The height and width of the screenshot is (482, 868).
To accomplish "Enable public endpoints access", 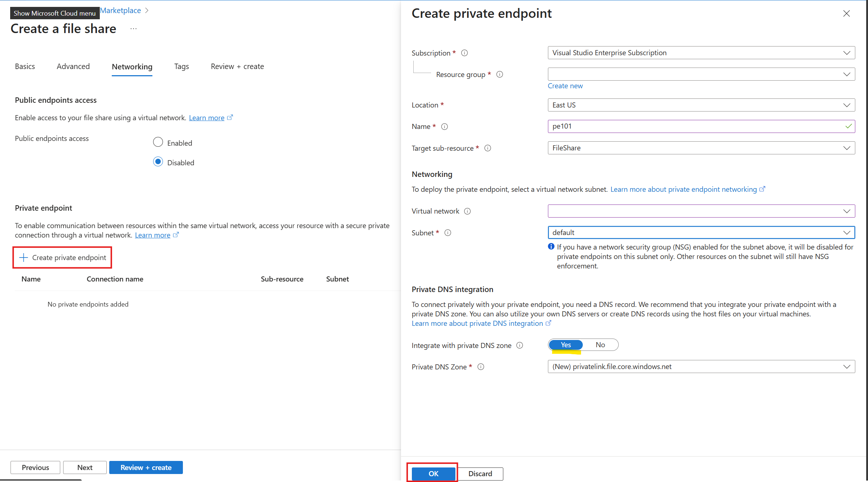I will click(158, 142).
